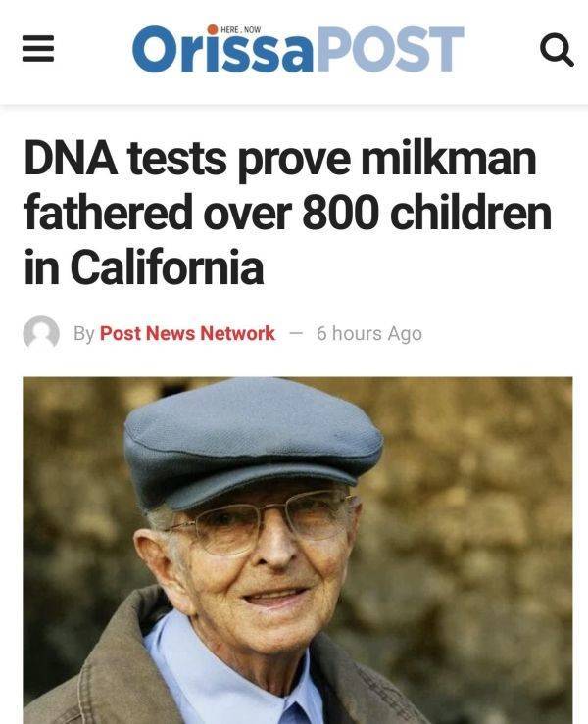Click the word 'California' in the headline

click(x=167, y=267)
